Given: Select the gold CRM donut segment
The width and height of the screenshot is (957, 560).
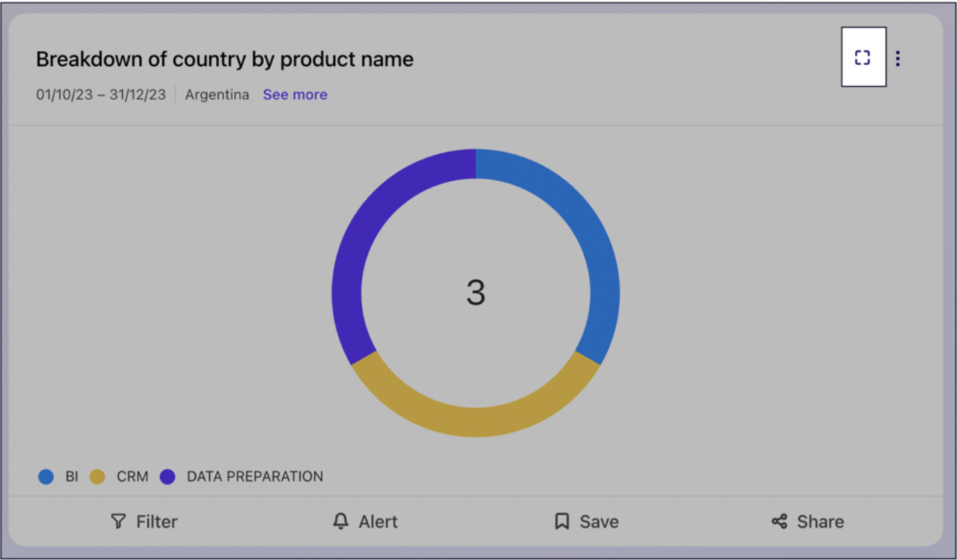Looking at the screenshot, I should click(x=476, y=420).
